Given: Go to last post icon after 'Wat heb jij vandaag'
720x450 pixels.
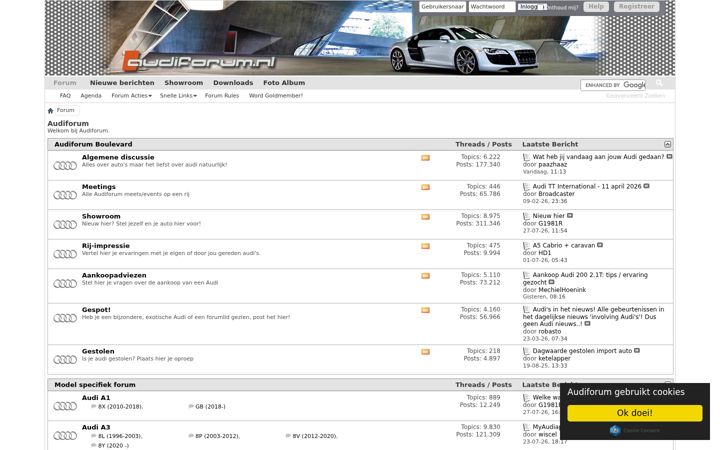Looking at the screenshot, I should point(669,157).
